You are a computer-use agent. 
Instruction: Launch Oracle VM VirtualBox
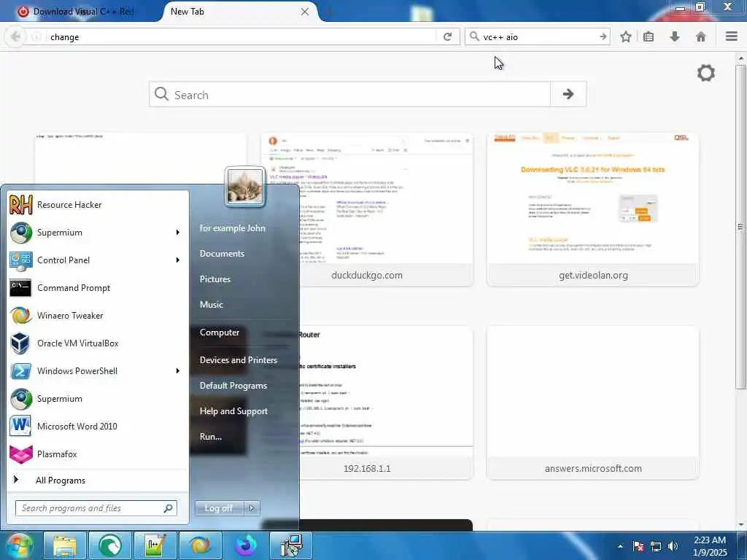[98, 343]
